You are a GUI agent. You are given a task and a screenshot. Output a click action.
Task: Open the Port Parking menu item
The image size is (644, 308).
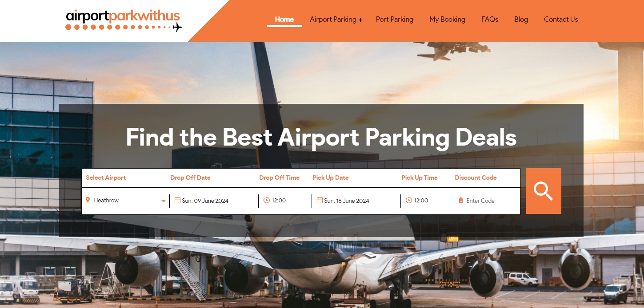[395, 19]
